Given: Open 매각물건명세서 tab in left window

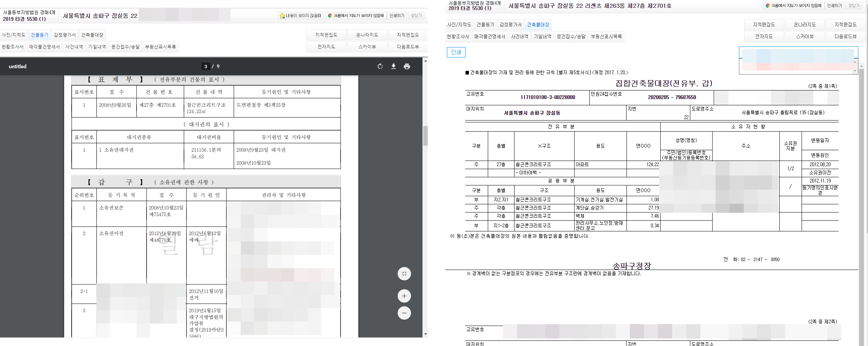Looking at the screenshot, I should point(45,47).
